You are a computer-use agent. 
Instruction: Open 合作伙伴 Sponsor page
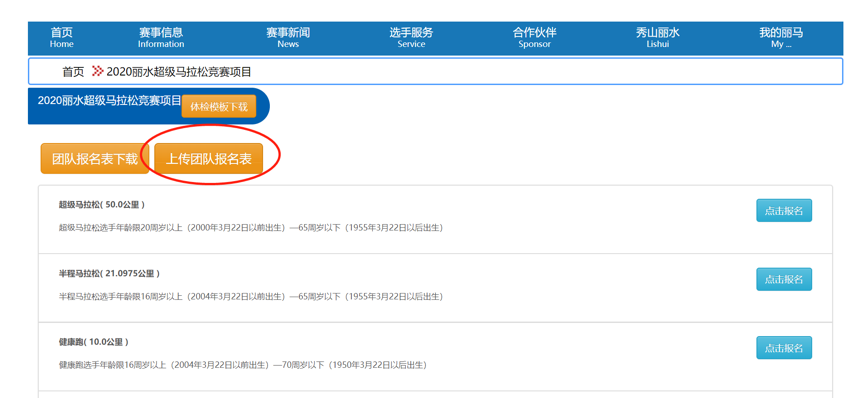pyautogui.click(x=534, y=38)
